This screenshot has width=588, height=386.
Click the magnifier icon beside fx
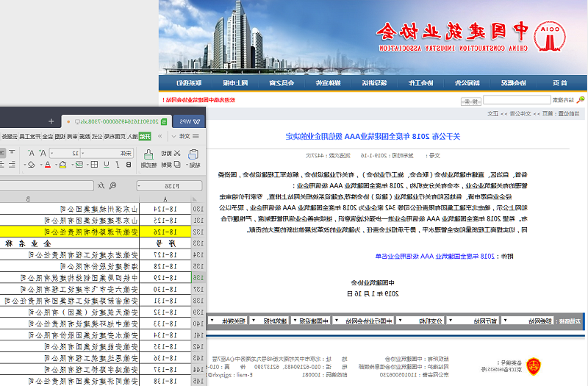tap(112, 185)
